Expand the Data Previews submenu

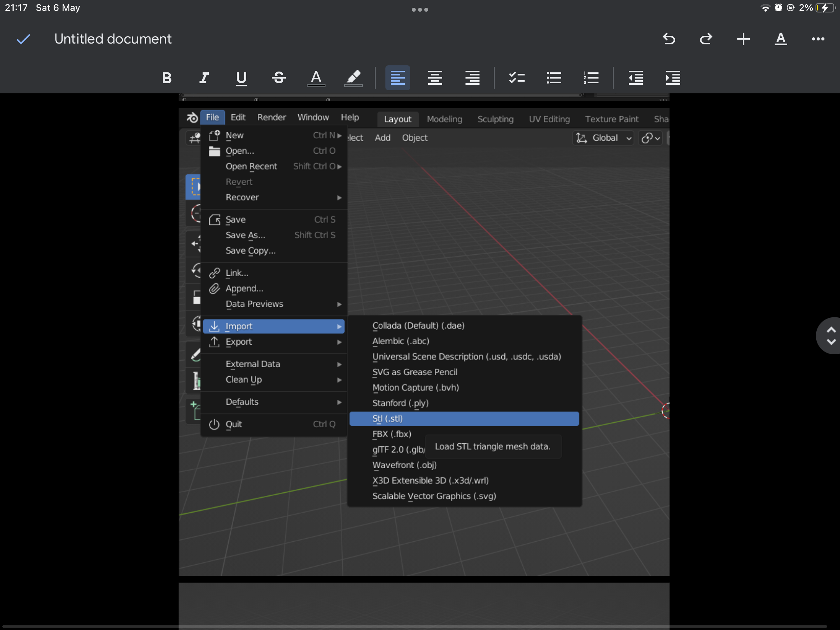click(x=275, y=304)
